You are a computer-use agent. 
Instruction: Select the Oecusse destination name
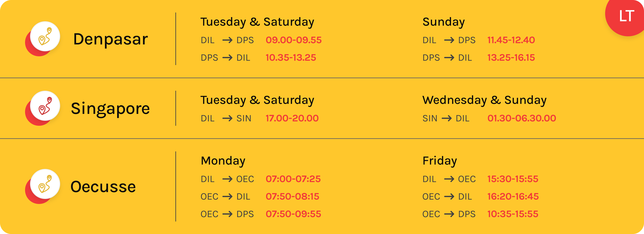[103, 187]
